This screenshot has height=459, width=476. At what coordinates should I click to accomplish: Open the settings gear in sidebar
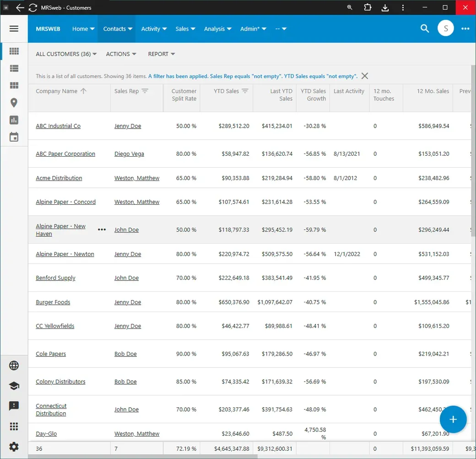pos(14,447)
